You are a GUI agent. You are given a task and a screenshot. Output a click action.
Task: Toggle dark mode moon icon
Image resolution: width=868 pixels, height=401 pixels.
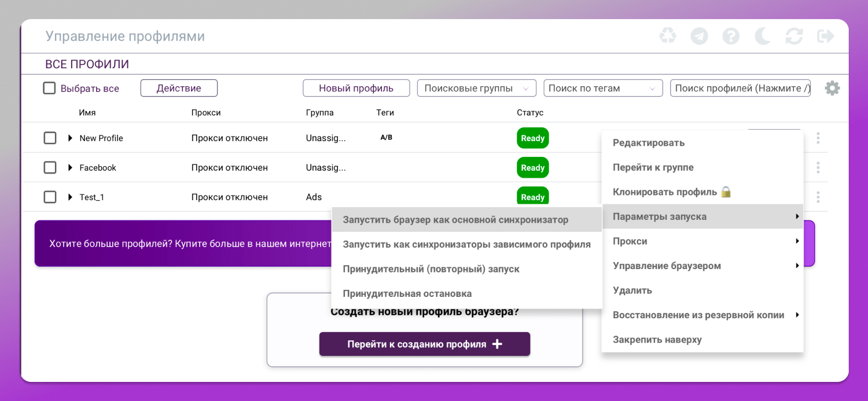[x=763, y=36]
